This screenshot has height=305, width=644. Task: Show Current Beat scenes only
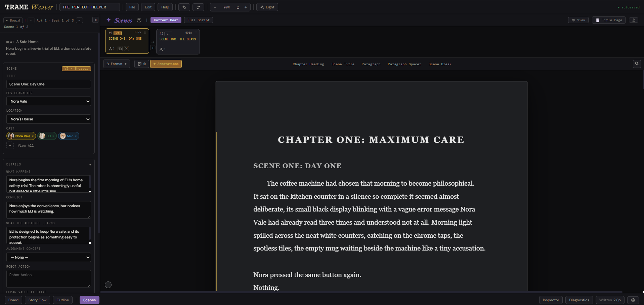(x=166, y=20)
